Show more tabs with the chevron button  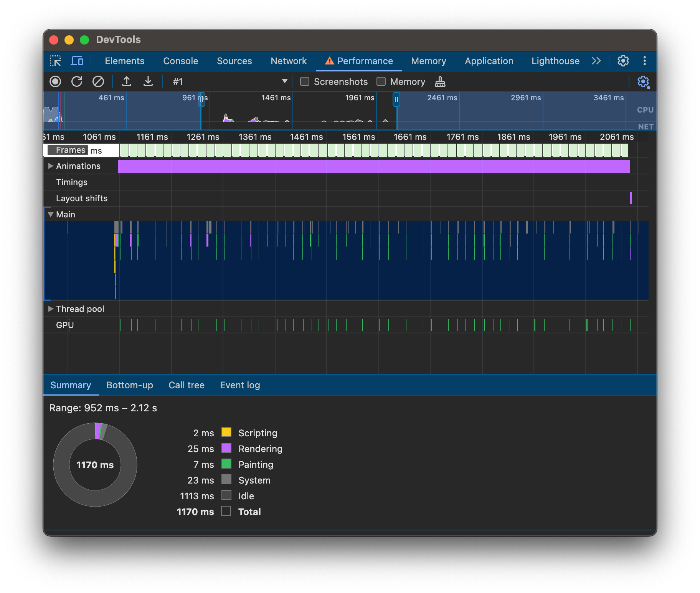tap(596, 61)
